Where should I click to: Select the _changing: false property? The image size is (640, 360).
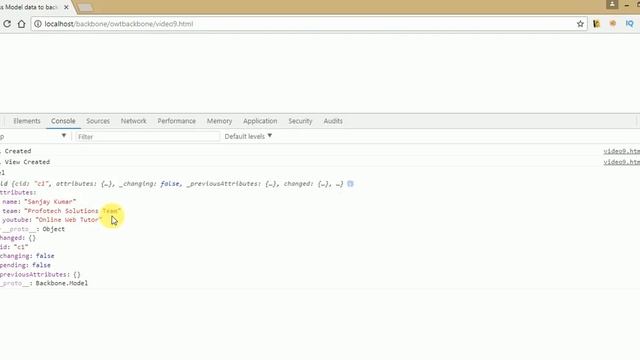[27, 256]
